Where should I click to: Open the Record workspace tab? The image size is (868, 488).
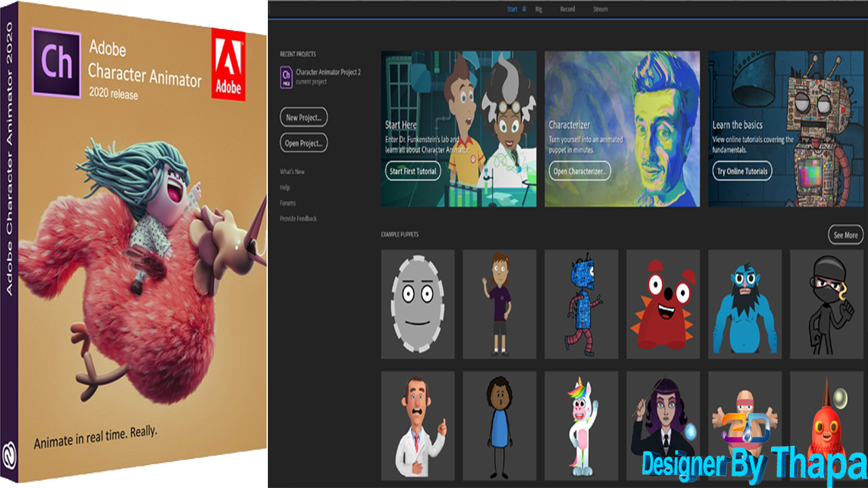[568, 9]
